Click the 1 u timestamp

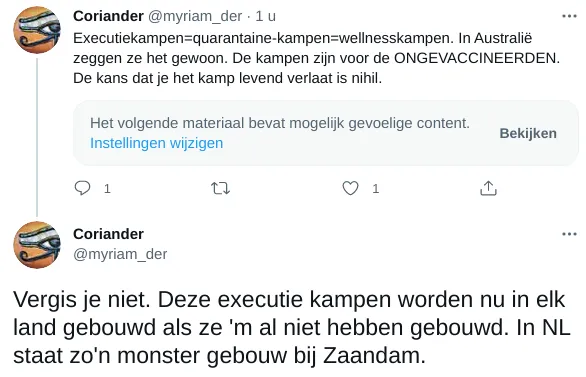click(266, 16)
